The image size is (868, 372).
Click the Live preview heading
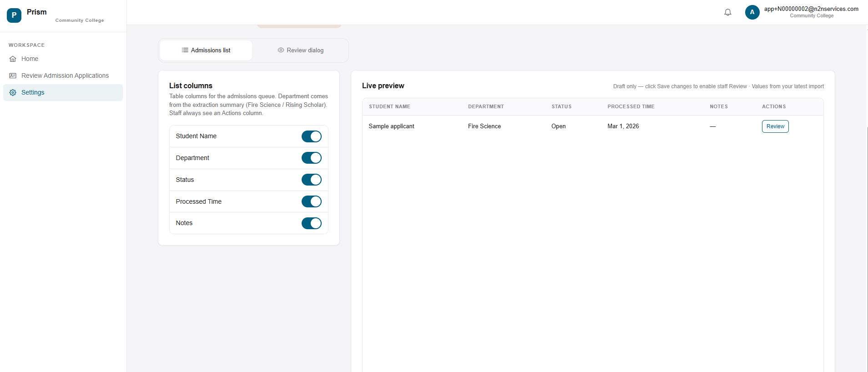[x=383, y=85]
